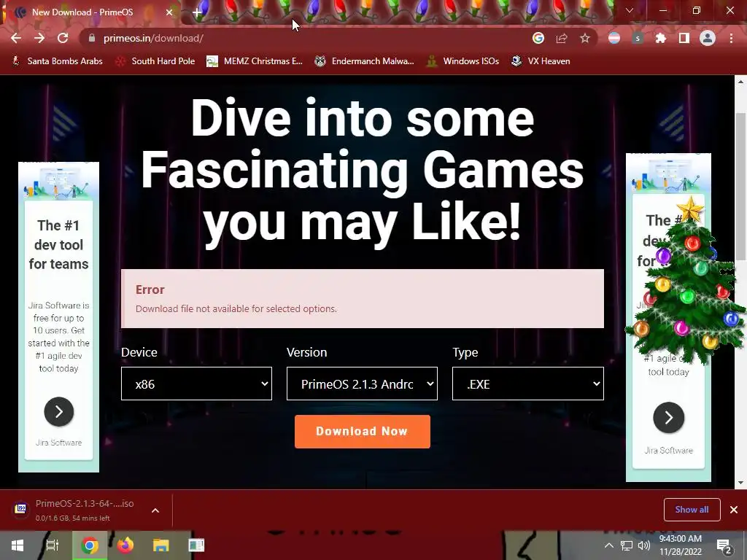Open South Hard Pole bookmark

[155, 61]
